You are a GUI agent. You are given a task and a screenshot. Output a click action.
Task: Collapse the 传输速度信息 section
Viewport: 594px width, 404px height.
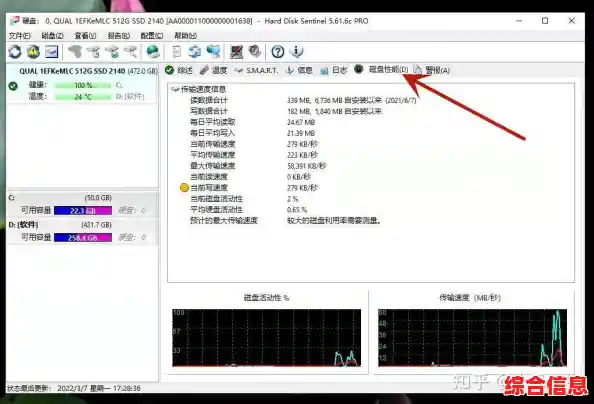click(x=175, y=89)
